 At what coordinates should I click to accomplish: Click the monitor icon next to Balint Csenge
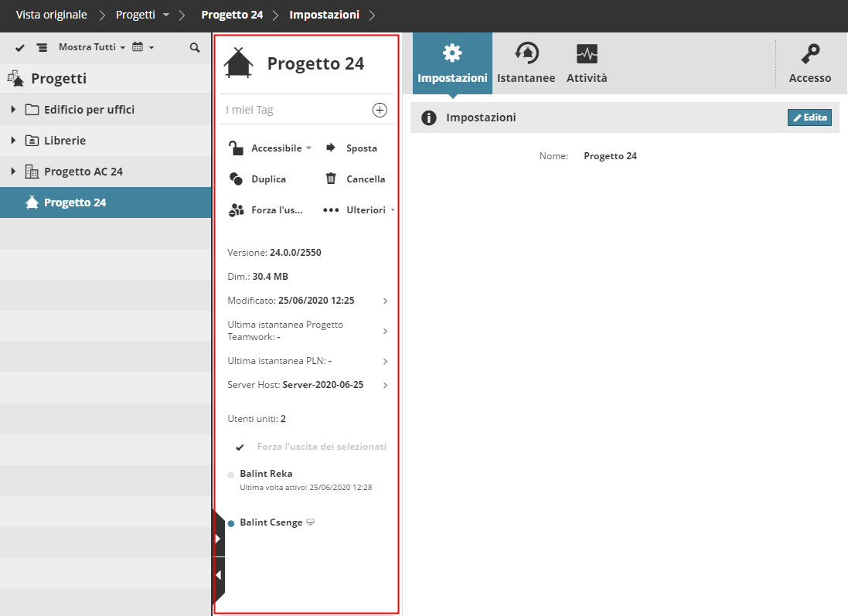click(311, 522)
